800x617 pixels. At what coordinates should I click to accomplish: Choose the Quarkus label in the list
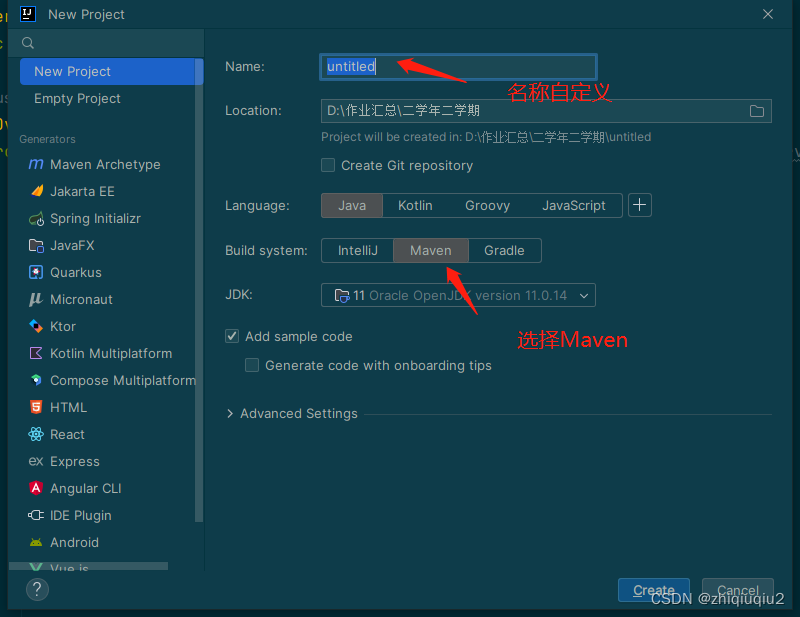pyautogui.click(x=76, y=273)
